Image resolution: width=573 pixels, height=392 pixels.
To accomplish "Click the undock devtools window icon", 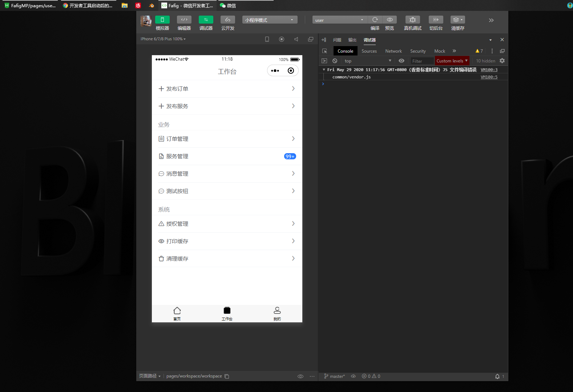I will (x=502, y=51).
